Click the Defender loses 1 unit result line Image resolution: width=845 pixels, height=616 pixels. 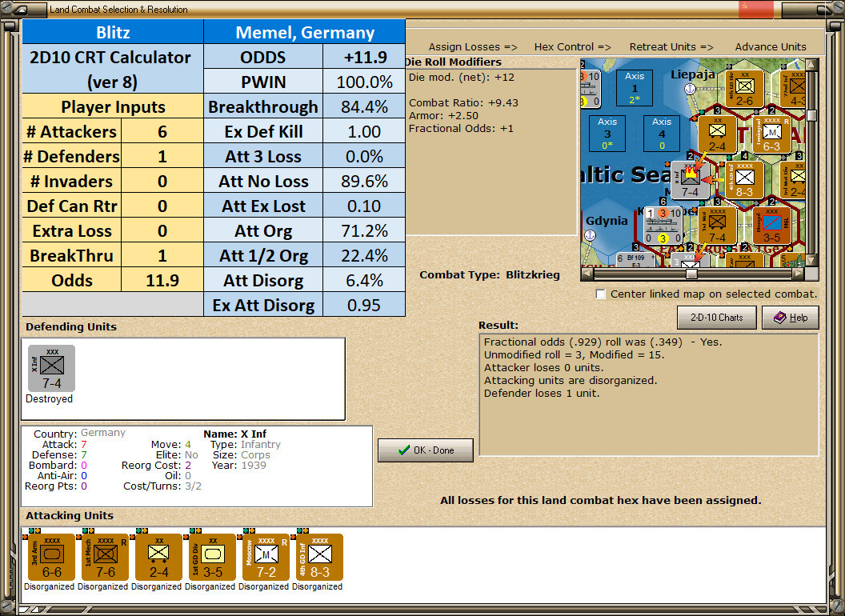pos(542,394)
